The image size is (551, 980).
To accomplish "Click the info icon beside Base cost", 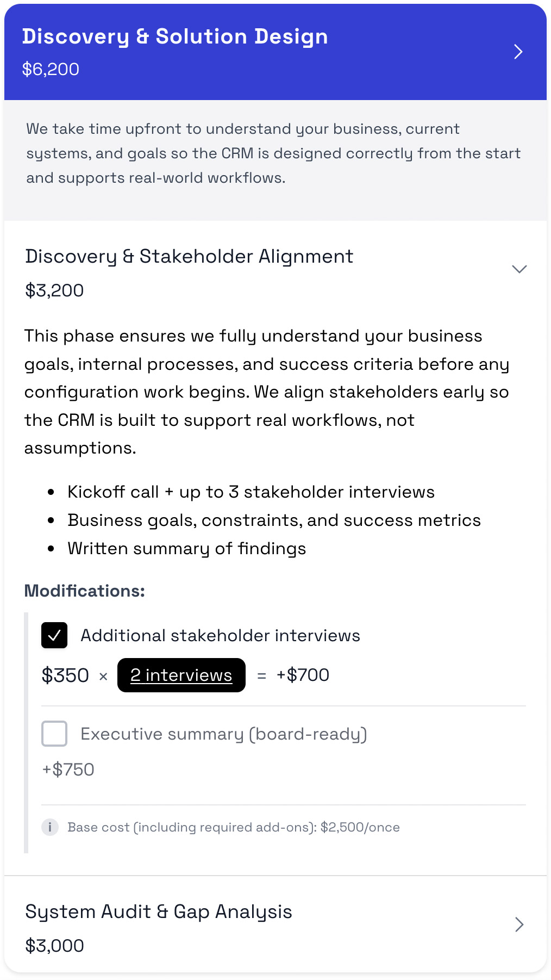I will click(x=50, y=827).
